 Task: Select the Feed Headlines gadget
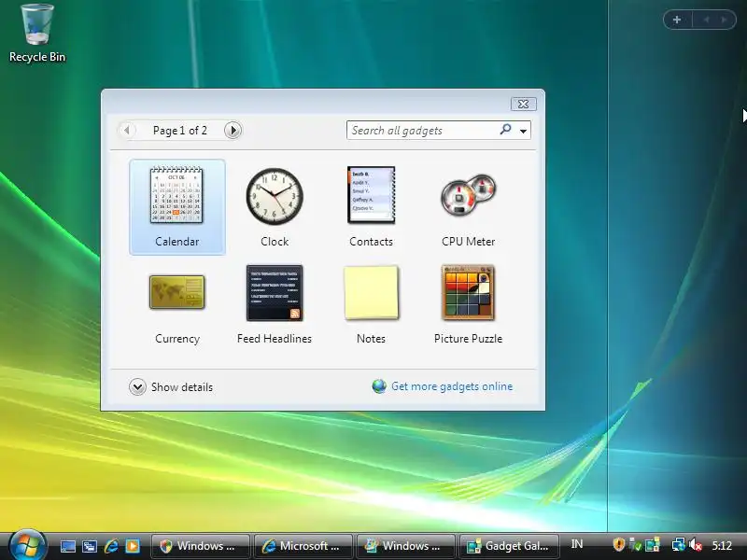pos(275,304)
